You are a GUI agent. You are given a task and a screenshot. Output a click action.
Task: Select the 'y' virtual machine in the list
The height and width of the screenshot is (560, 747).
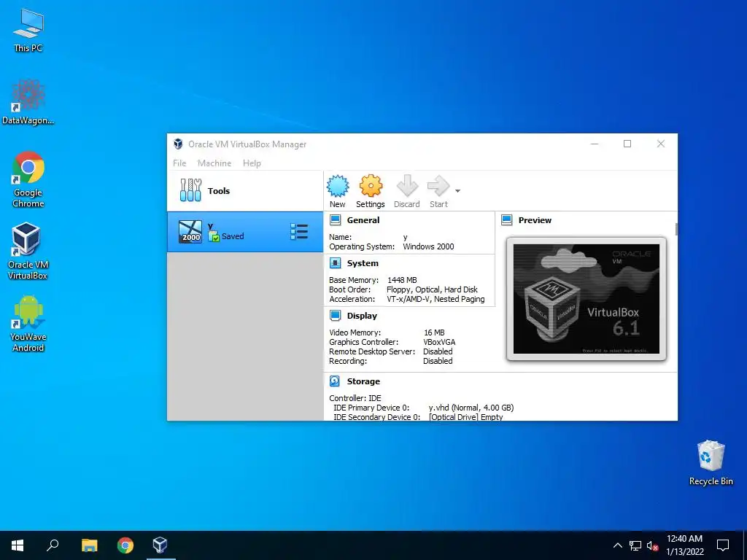(245, 232)
